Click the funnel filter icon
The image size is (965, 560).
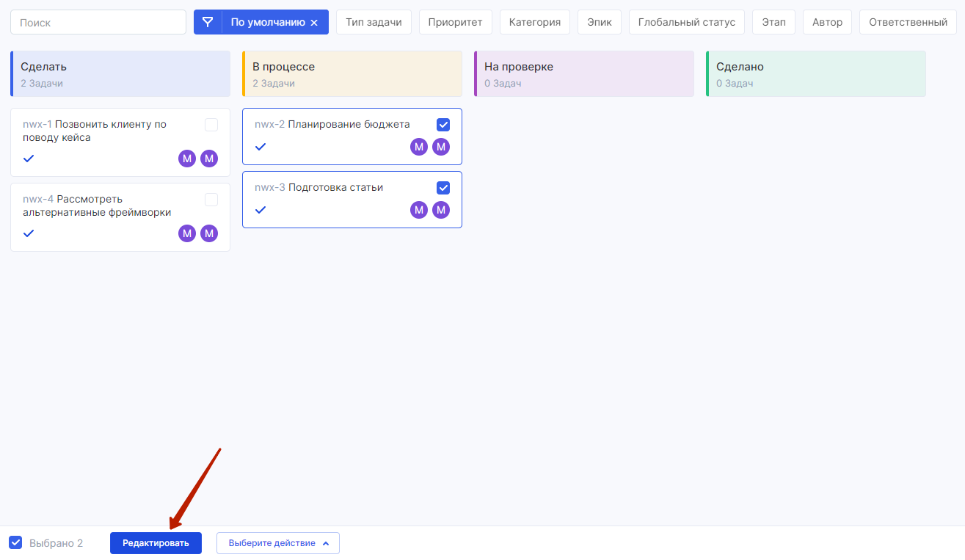(208, 22)
